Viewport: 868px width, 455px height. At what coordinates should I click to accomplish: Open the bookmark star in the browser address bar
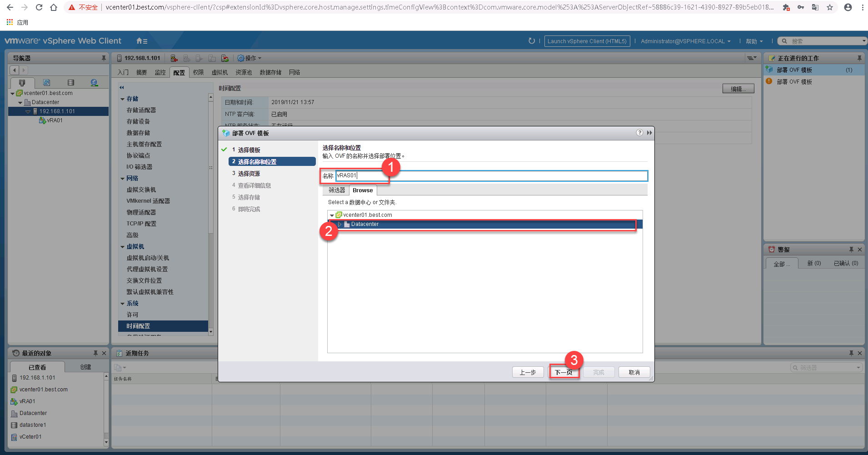pyautogui.click(x=830, y=7)
